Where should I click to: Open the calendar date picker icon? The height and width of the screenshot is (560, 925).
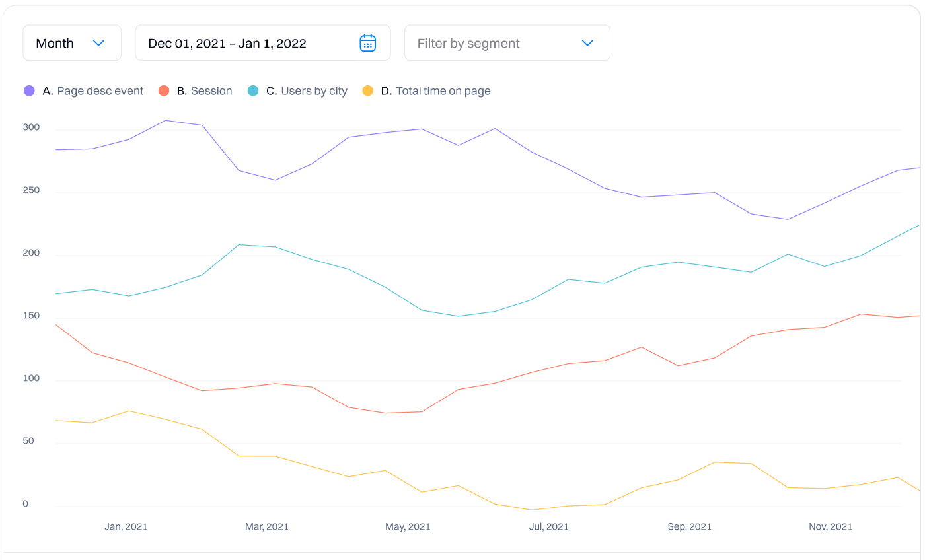[367, 43]
